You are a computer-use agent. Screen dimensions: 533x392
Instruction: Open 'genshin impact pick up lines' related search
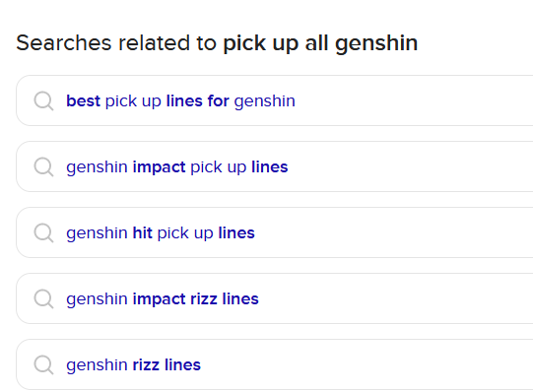(x=177, y=167)
